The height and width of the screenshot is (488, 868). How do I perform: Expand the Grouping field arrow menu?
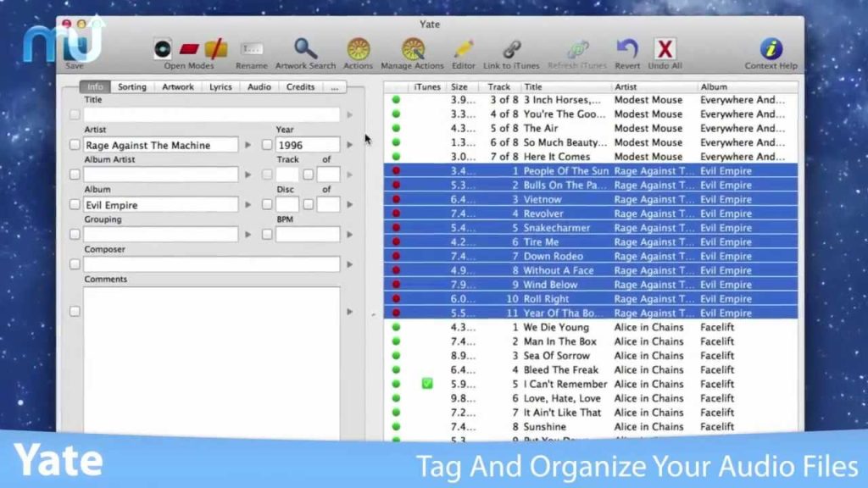[248, 234]
